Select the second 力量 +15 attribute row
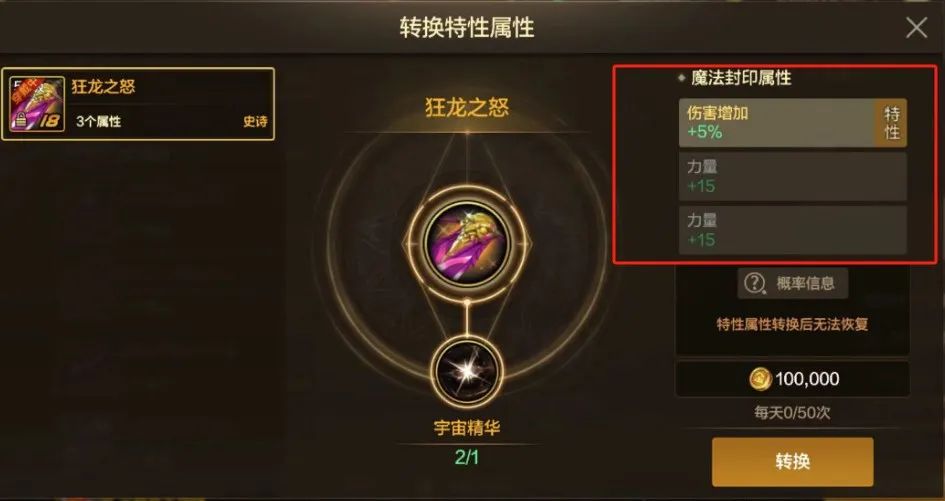945x501 pixels. [793, 230]
